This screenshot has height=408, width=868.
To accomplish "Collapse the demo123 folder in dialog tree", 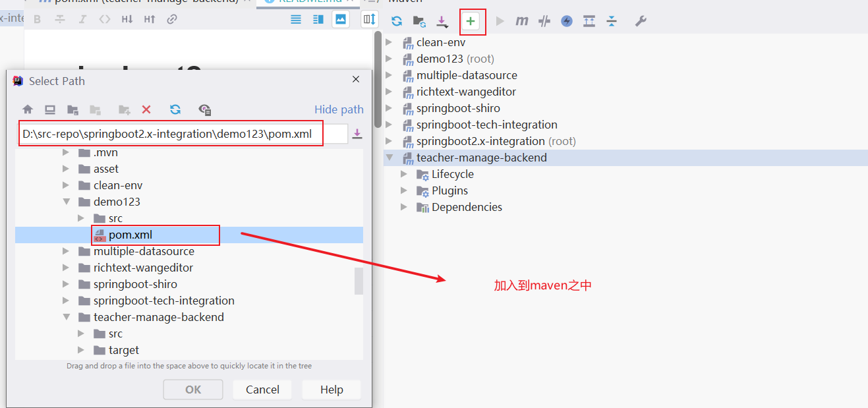I will [x=65, y=202].
